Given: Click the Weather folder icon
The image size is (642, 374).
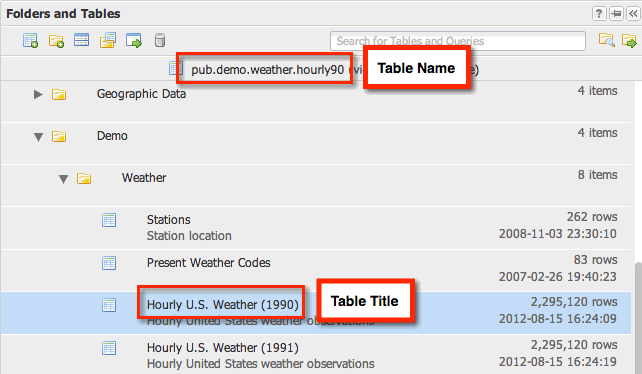Looking at the screenshot, I should [84, 179].
